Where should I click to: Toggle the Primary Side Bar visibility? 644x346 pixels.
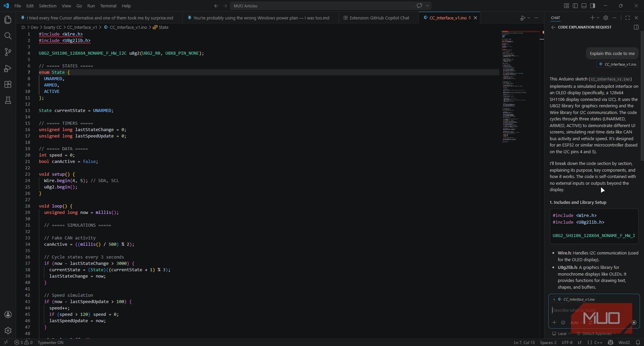click(x=575, y=6)
